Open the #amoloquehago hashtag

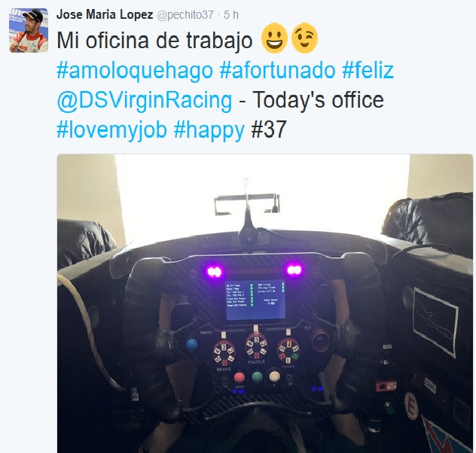click(135, 71)
